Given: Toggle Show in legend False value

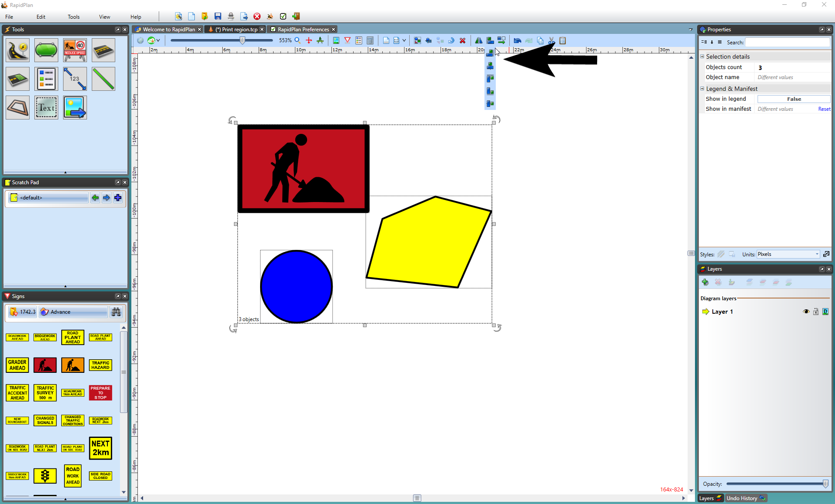Looking at the screenshot, I should click(794, 98).
